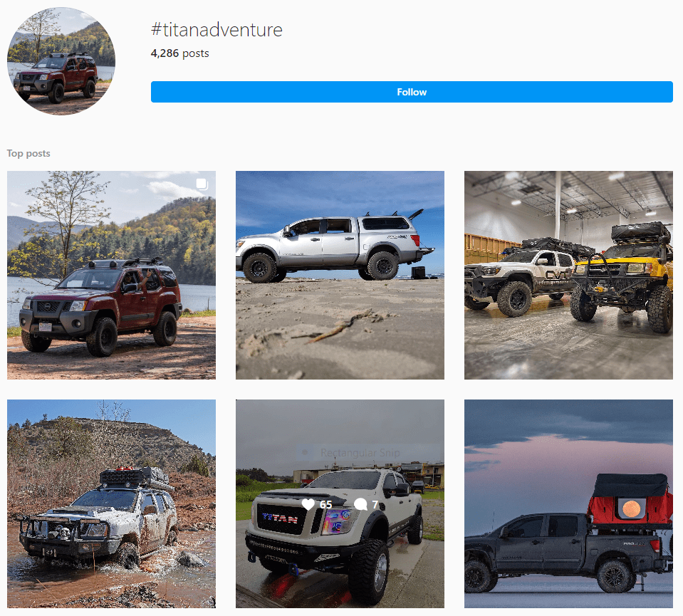Viewport: 683px width, 616px height.
Task: Open the warehouse trucks with rooftop tents post
Action: click(x=568, y=276)
